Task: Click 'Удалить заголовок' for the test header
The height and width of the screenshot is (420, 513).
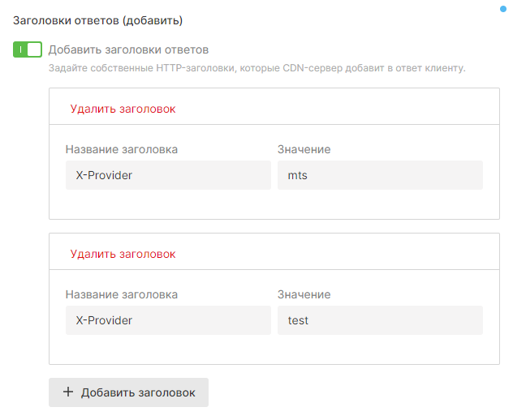Action: [123, 254]
